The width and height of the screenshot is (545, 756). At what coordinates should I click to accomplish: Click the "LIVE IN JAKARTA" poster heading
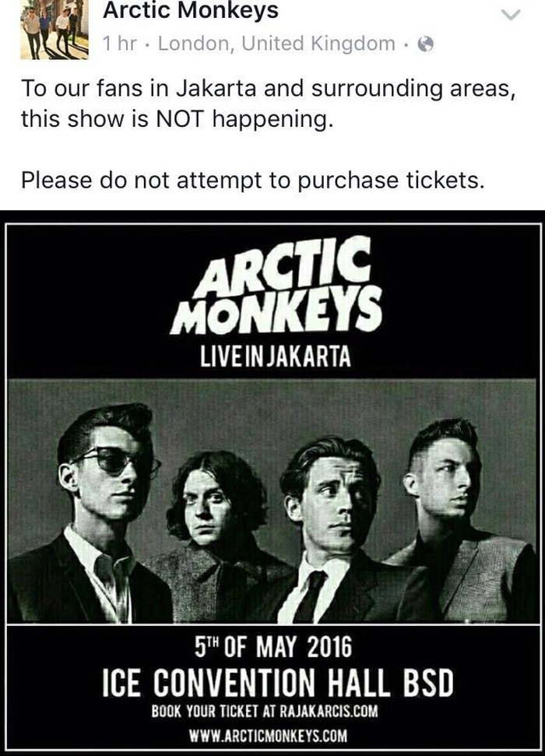pyautogui.click(x=276, y=357)
